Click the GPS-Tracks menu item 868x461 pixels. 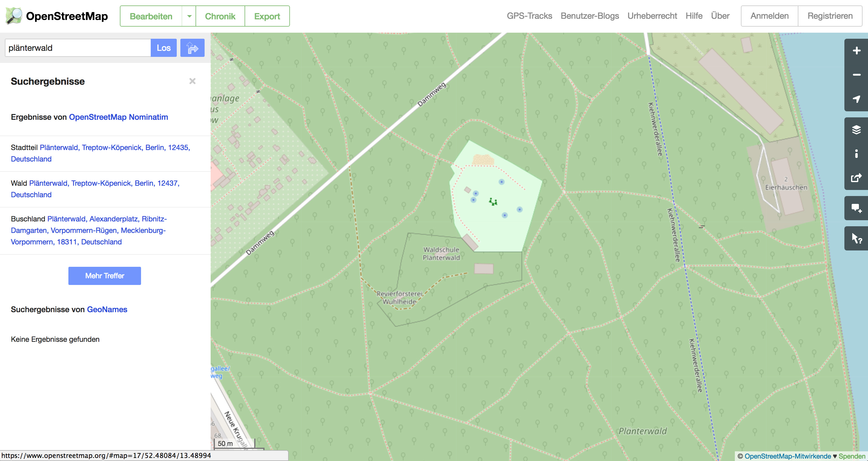[529, 16]
